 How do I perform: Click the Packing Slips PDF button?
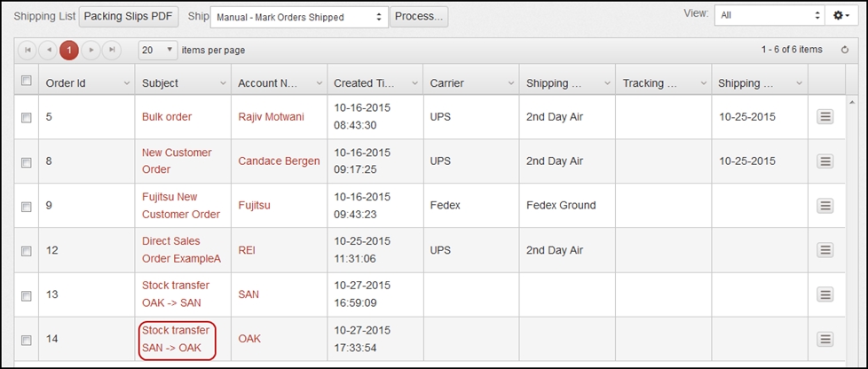(x=129, y=17)
